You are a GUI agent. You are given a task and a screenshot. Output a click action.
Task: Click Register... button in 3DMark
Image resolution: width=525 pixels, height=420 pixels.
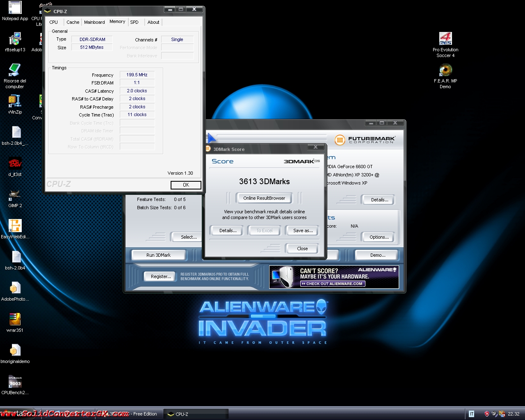pyautogui.click(x=161, y=276)
